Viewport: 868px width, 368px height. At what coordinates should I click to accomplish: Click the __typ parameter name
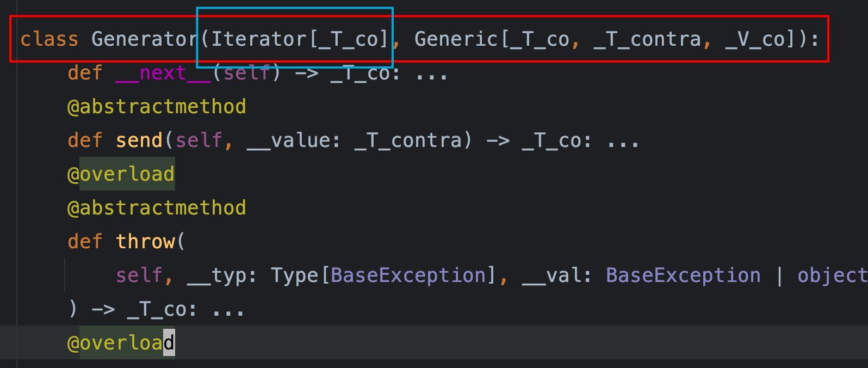tap(216, 275)
